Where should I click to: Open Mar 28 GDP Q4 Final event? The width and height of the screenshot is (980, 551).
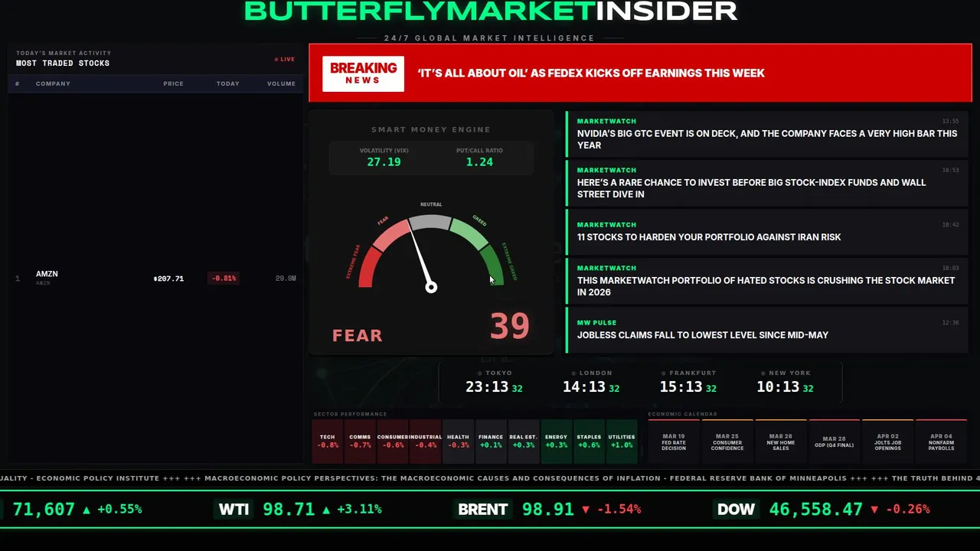[835, 442]
